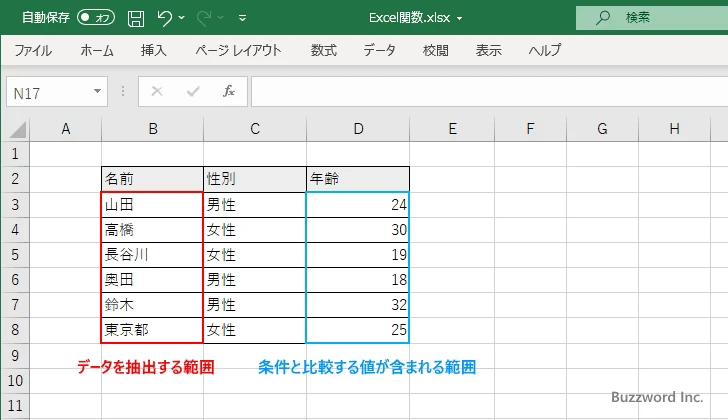The width and height of the screenshot is (728, 420).
Task: Select cell D7 with value 32
Action: coord(358,304)
